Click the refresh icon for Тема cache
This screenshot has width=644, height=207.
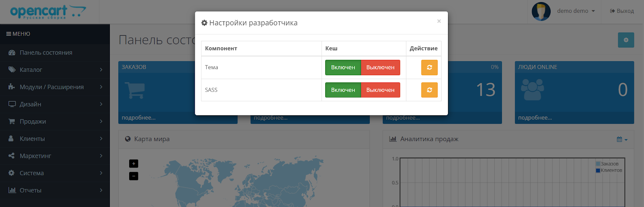pos(429,68)
